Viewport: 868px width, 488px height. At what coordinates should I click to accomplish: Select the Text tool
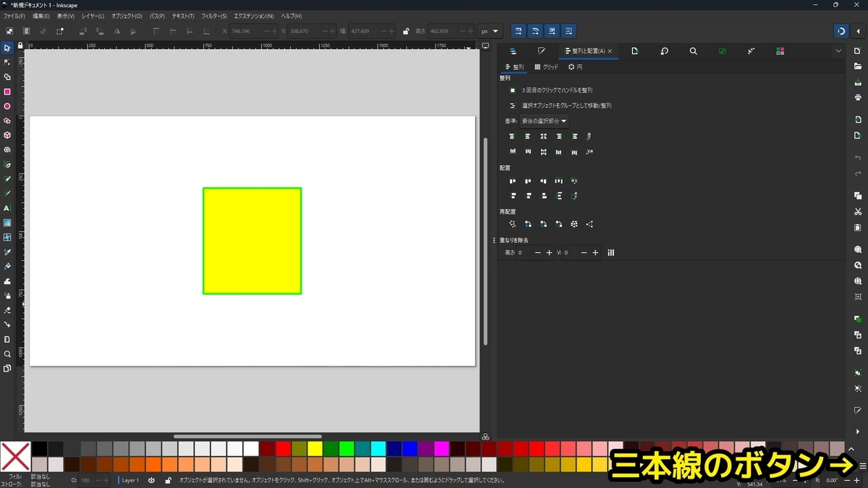pyautogui.click(x=7, y=208)
